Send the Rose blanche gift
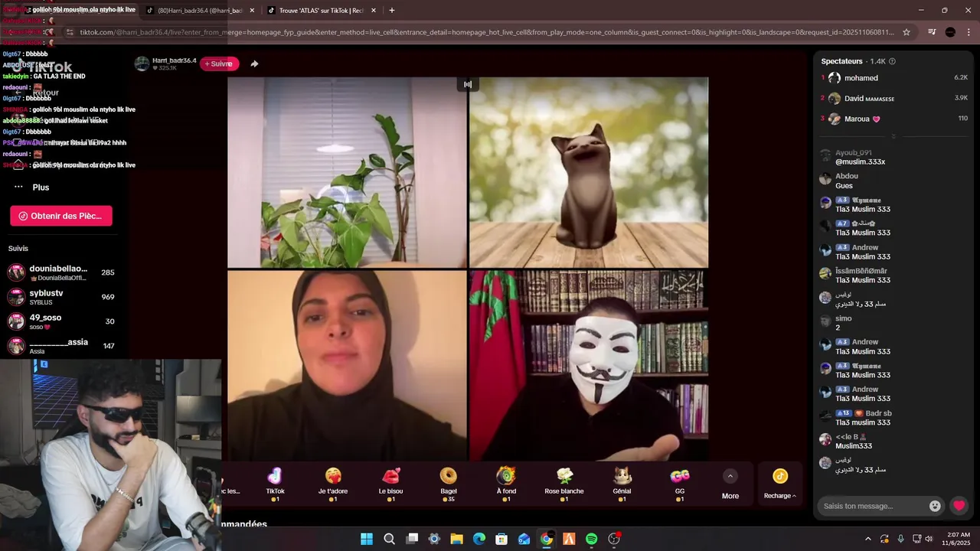 564,484
